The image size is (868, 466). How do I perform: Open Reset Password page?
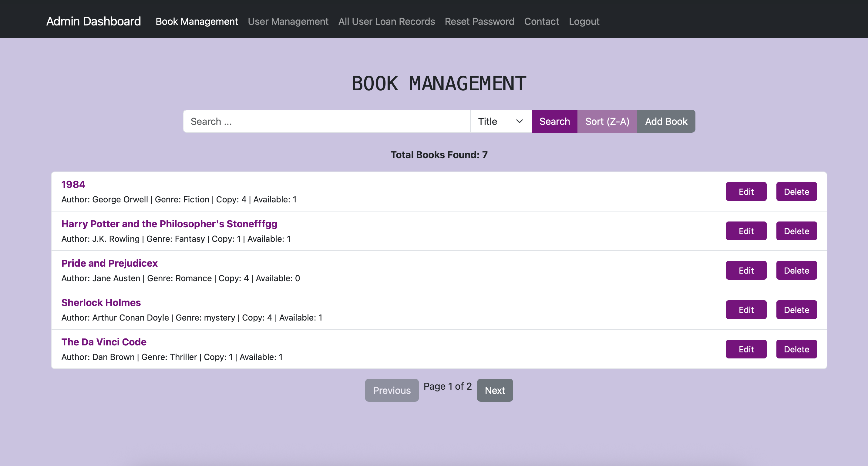click(x=479, y=22)
